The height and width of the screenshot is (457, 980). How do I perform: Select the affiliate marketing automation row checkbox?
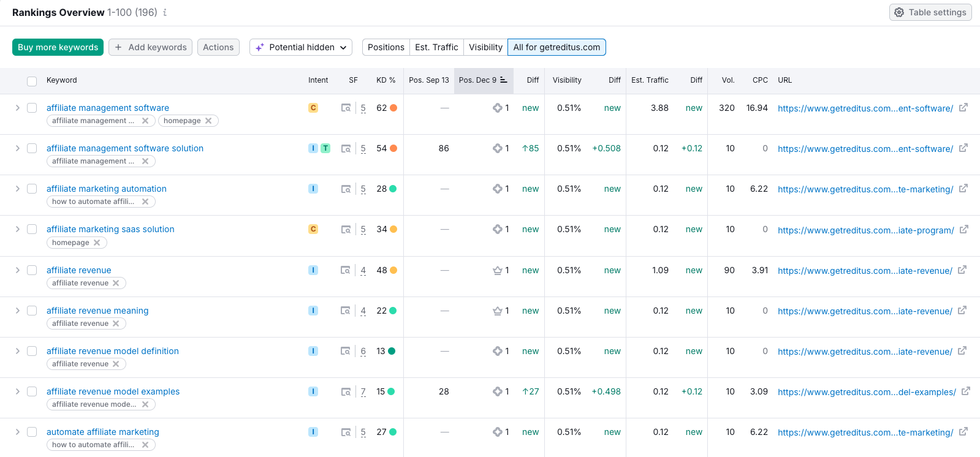(x=32, y=189)
